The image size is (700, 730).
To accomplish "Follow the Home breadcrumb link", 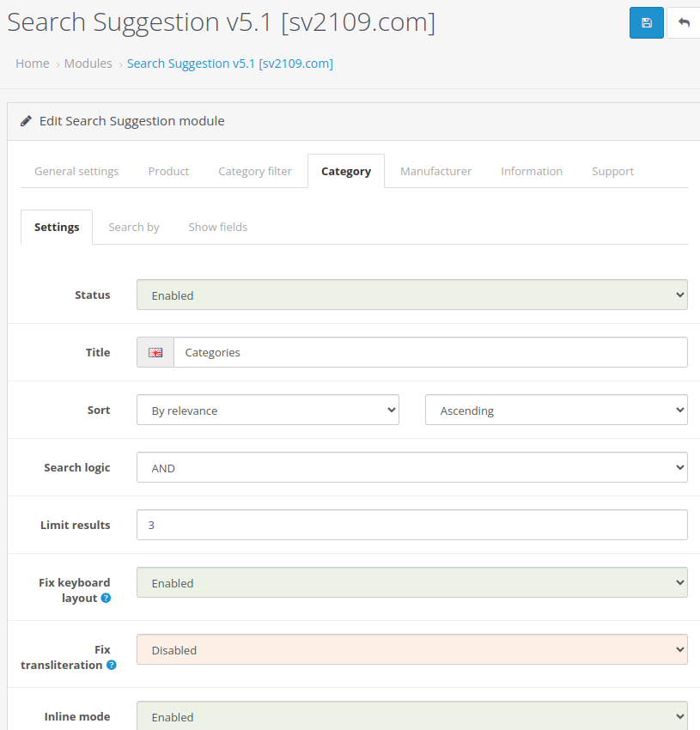I will click(x=33, y=64).
